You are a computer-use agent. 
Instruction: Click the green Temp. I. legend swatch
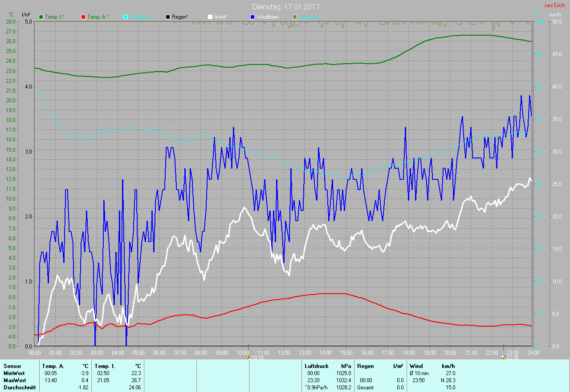point(41,17)
